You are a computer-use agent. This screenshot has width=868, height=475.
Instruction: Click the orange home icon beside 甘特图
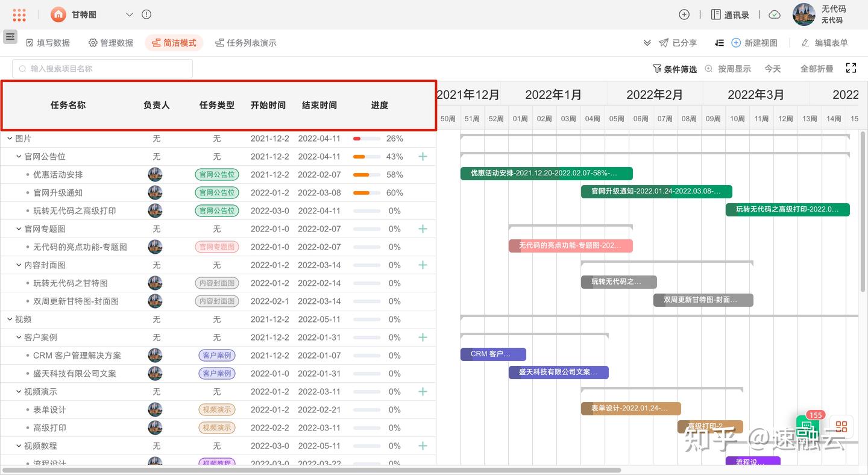[x=58, y=14]
